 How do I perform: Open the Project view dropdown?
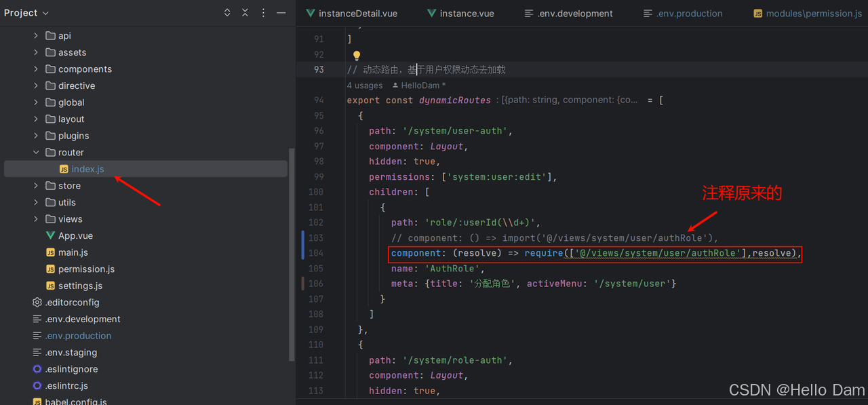26,13
